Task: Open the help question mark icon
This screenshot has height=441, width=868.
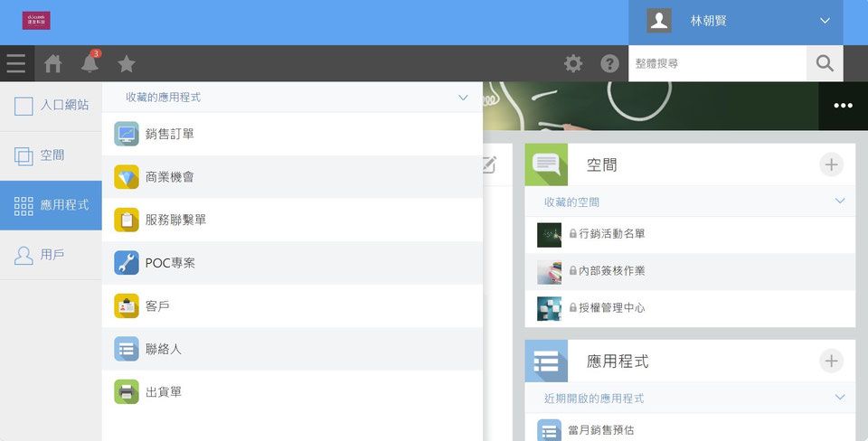Action: pyautogui.click(x=609, y=63)
